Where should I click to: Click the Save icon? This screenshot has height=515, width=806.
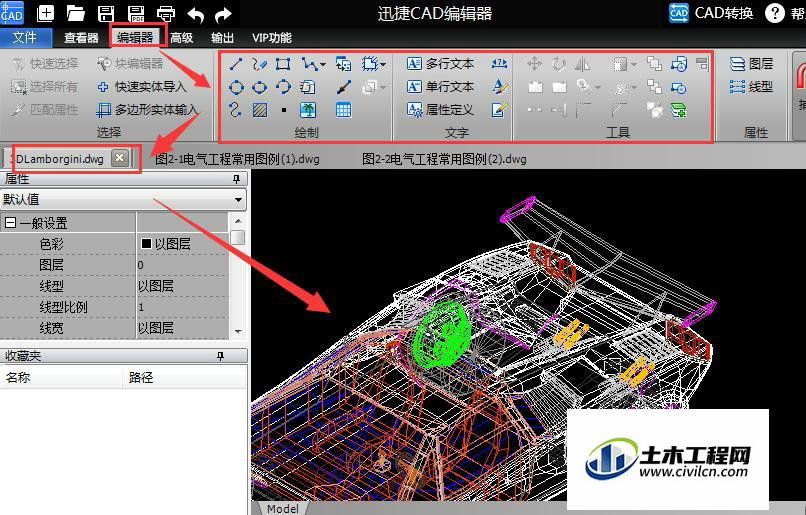pos(106,13)
